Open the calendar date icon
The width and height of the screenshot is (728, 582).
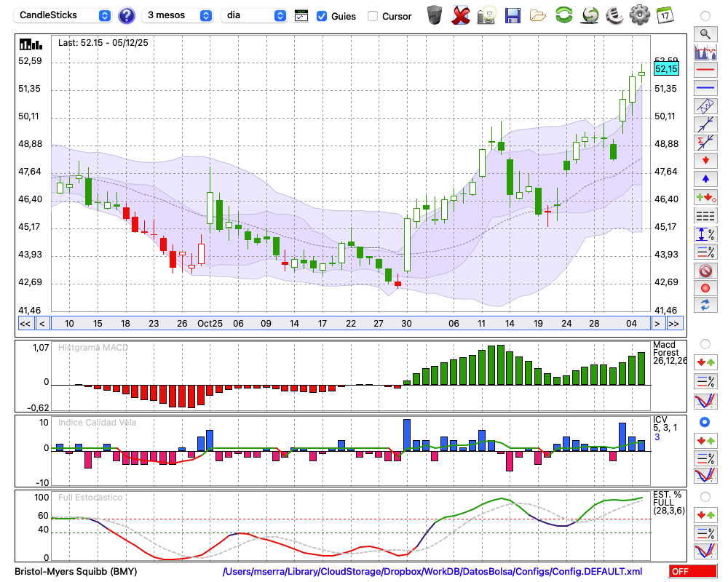(665, 15)
